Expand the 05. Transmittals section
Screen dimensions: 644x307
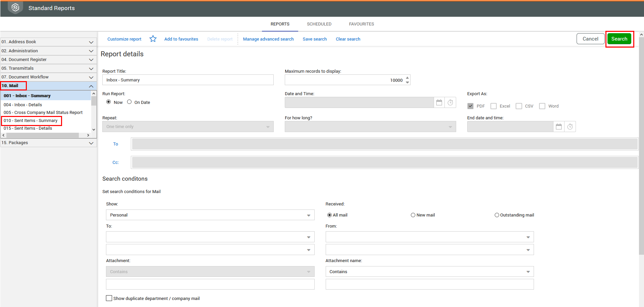(48, 68)
